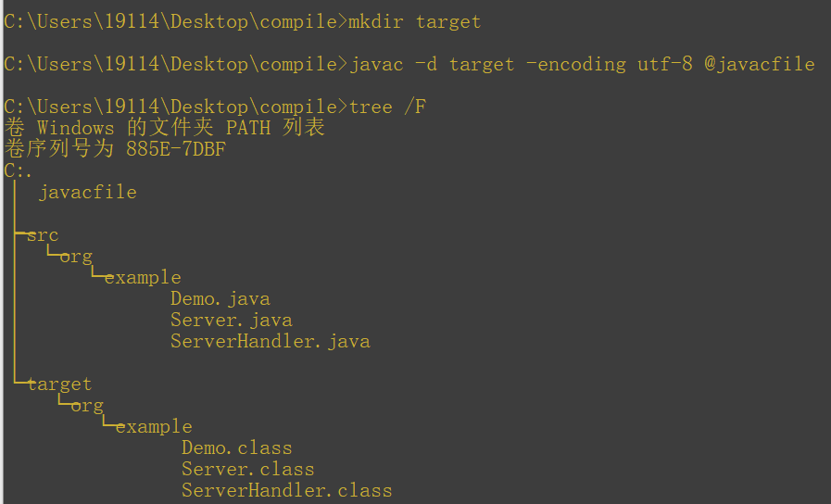Image resolution: width=831 pixels, height=504 pixels.
Task: Click the 'C:.' root line
Action: (x=18, y=170)
